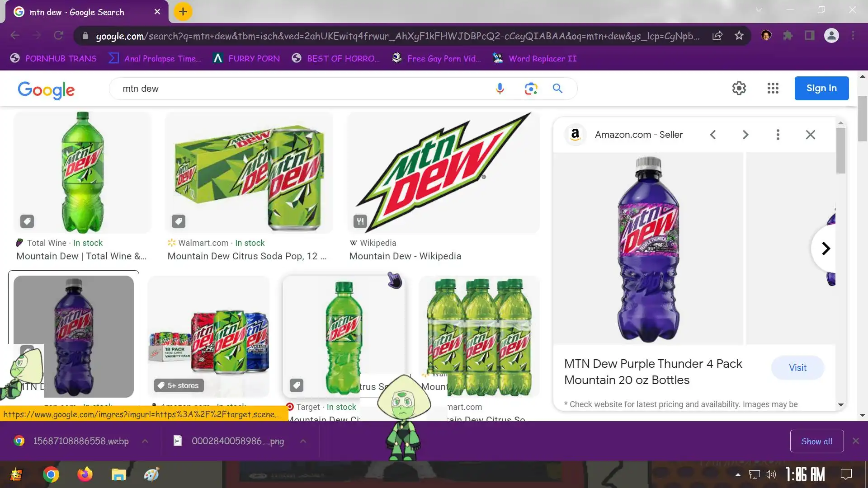Image resolution: width=868 pixels, height=488 pixels.
Task: Click the voice search microphone icon
Action: point(500,89)
